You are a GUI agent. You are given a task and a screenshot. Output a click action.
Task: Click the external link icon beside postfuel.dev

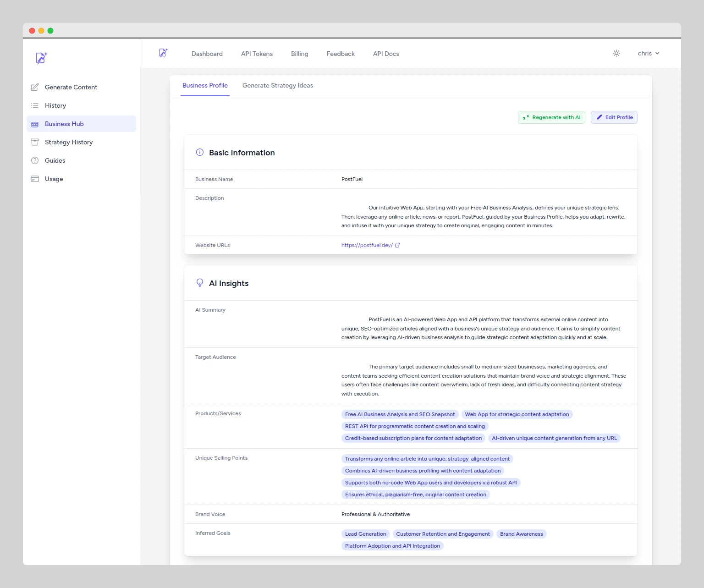(397, 245)
